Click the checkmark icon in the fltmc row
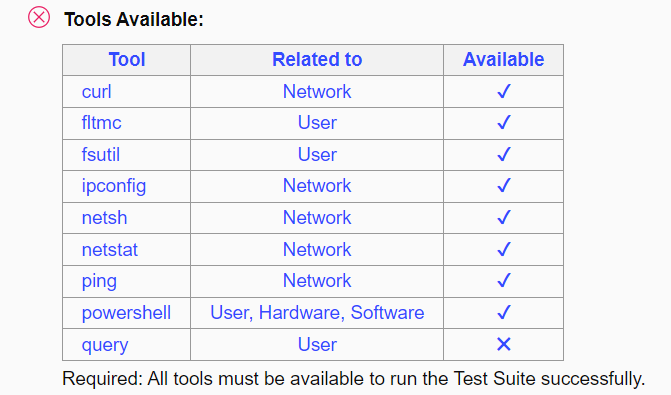 coord(504,122)
